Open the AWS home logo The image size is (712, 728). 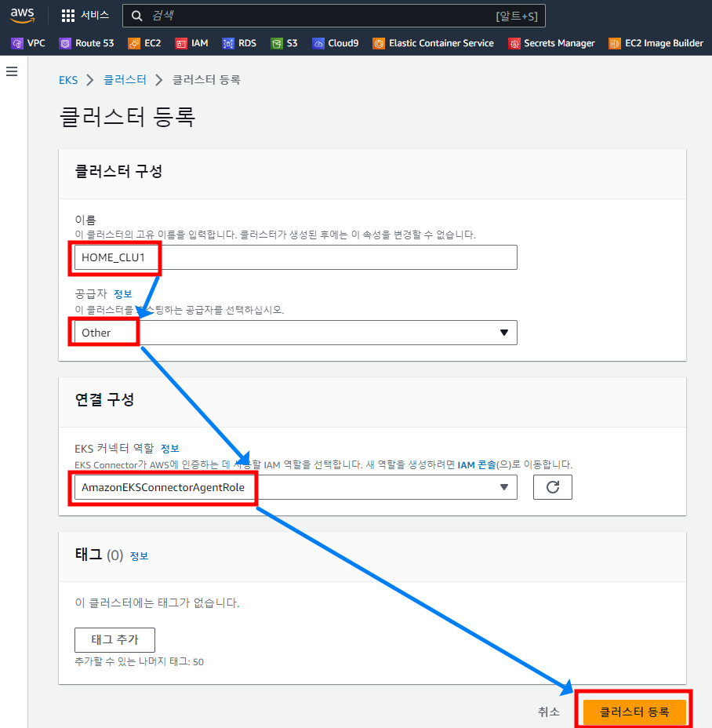tap(22, 16)
